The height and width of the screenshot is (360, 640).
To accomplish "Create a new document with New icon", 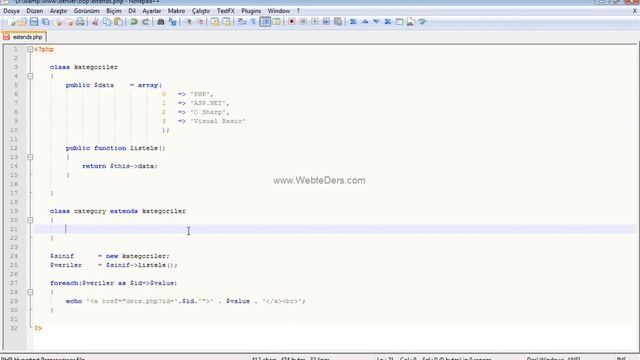I will click(11, 22).
